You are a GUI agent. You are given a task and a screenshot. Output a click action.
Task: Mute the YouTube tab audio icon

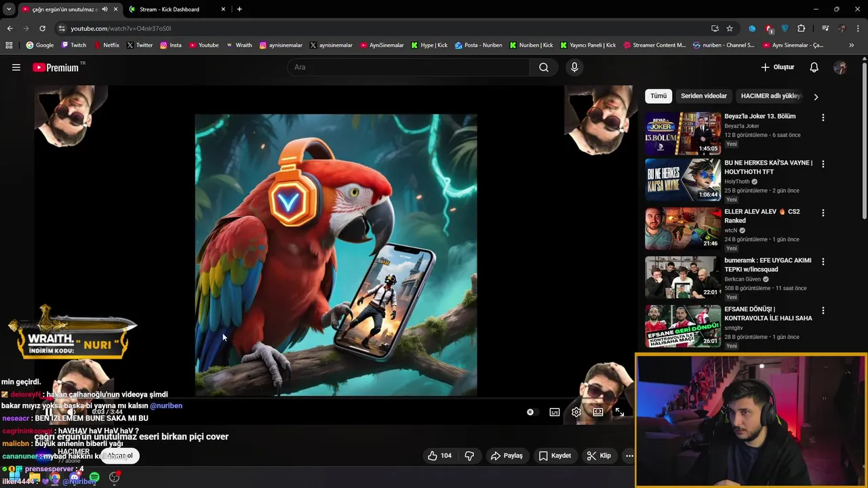click(104, 9)
